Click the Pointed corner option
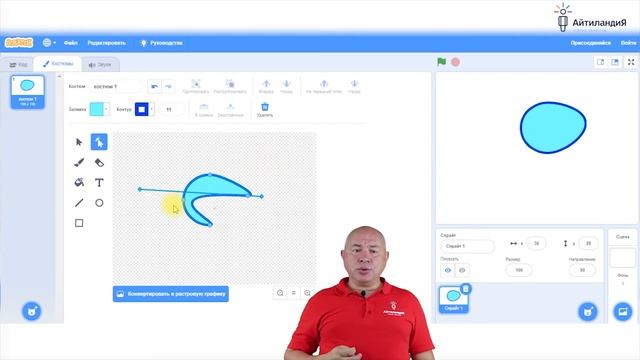The image size is (640, 360). point(230,110)
